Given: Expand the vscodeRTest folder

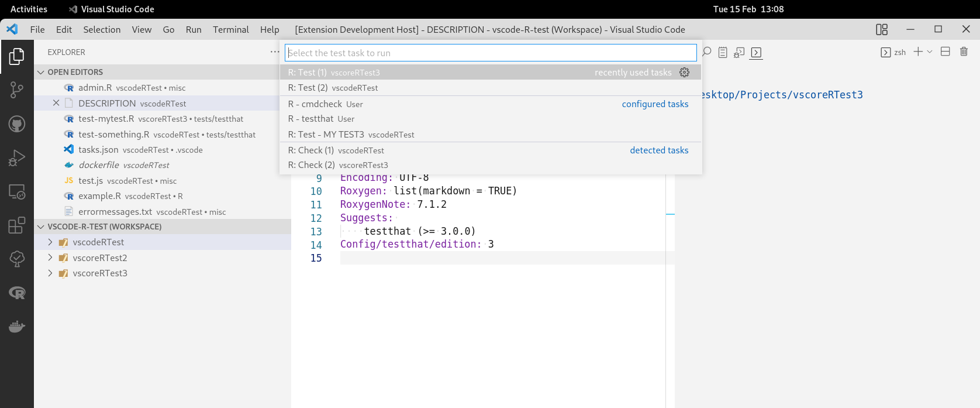Looking at the screenshot, I should 50,242.
